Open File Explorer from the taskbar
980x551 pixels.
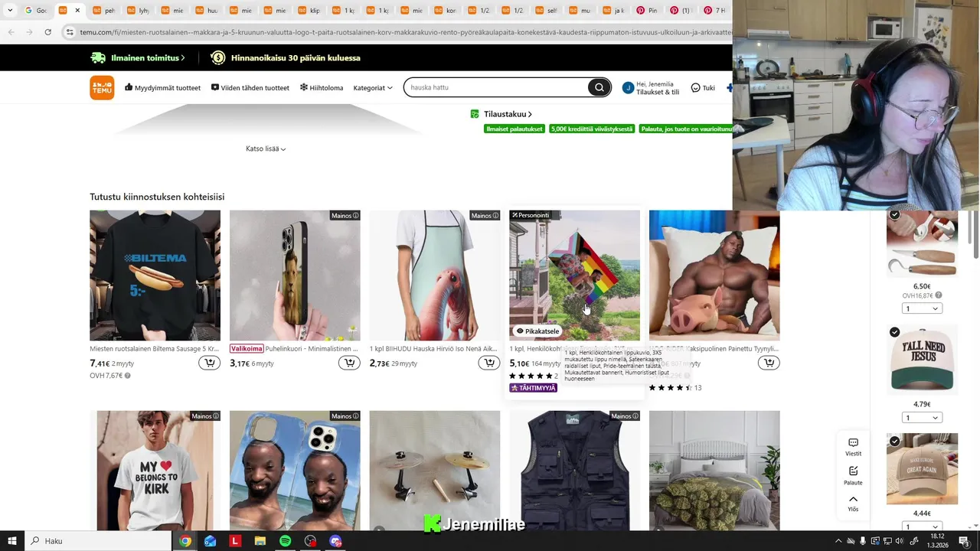(x=260, y=541)
